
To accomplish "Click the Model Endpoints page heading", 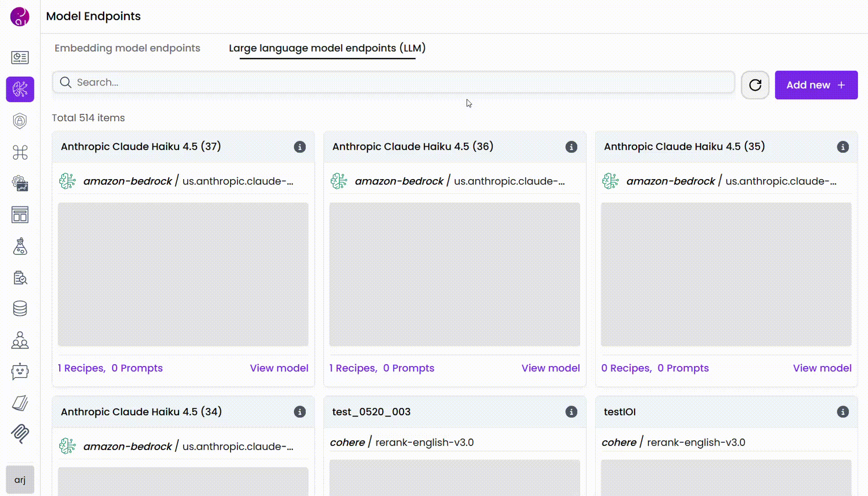I will click(93, 16).
